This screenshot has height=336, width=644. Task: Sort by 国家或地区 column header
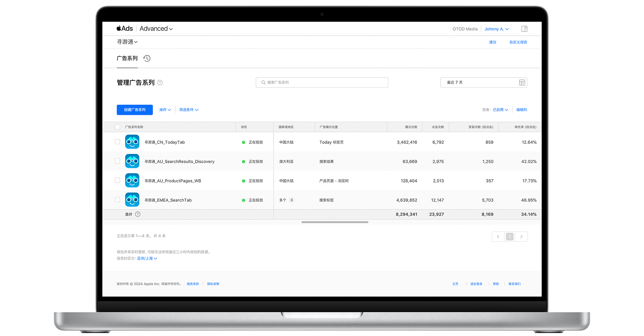click(286, 127)
